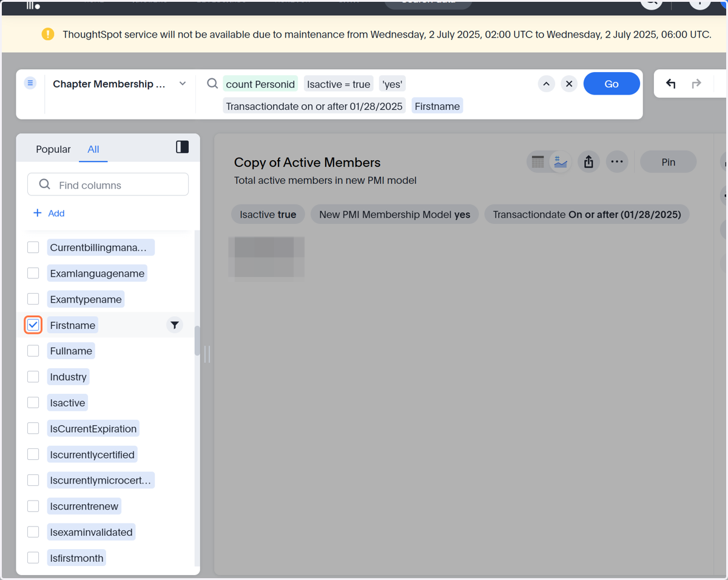
Task: Open the more options ellipsis menu
Action: point(617,162)
